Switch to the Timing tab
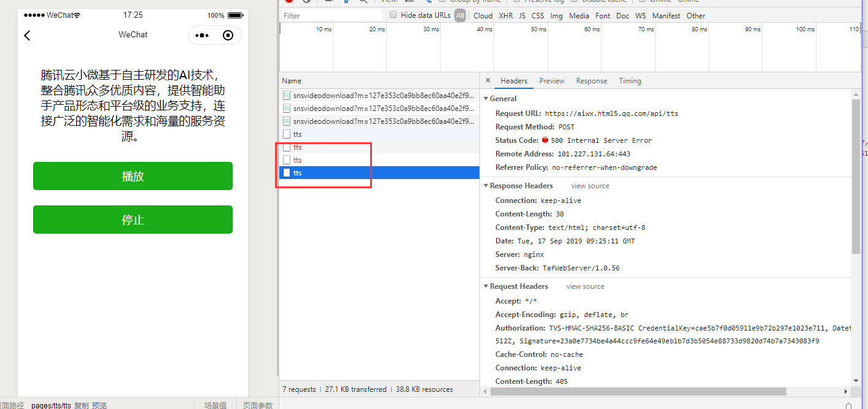The width and height of the screenshot is (868, 409). point(630,81)
